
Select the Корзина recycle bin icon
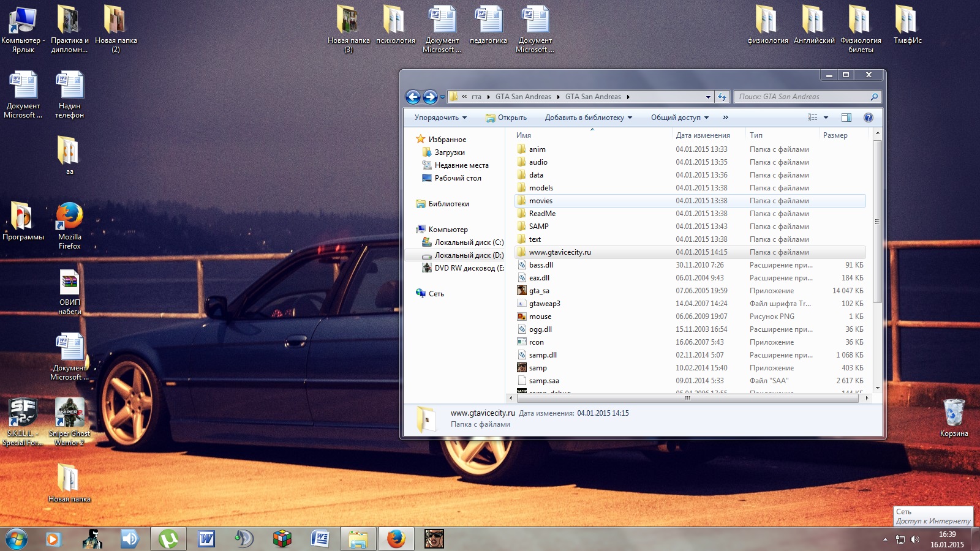tap(954, 418)
